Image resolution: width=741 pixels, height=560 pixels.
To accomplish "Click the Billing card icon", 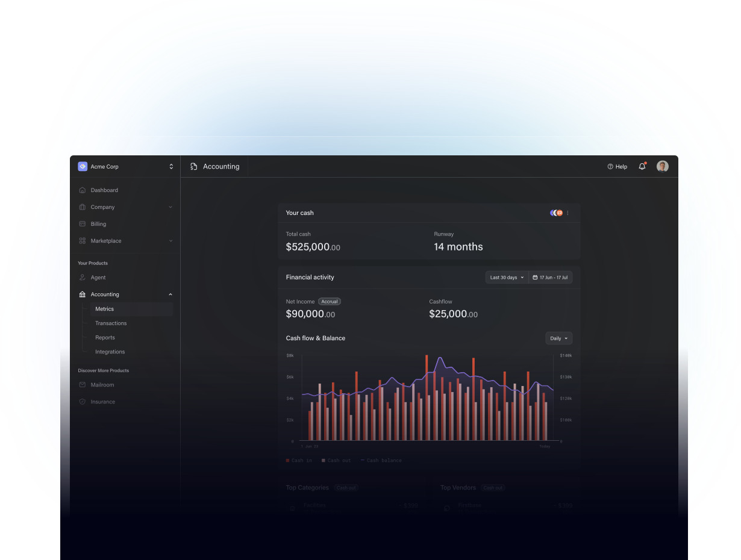I will (83, 224).
